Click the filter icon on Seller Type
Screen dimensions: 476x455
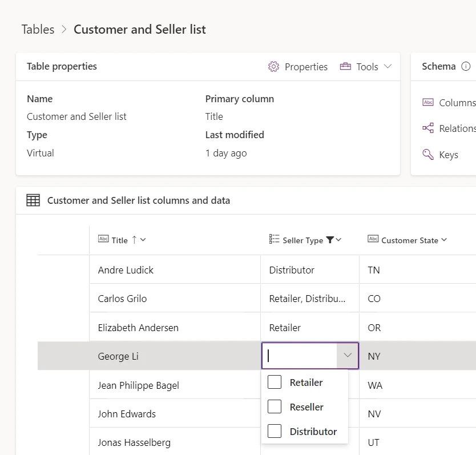330,240
